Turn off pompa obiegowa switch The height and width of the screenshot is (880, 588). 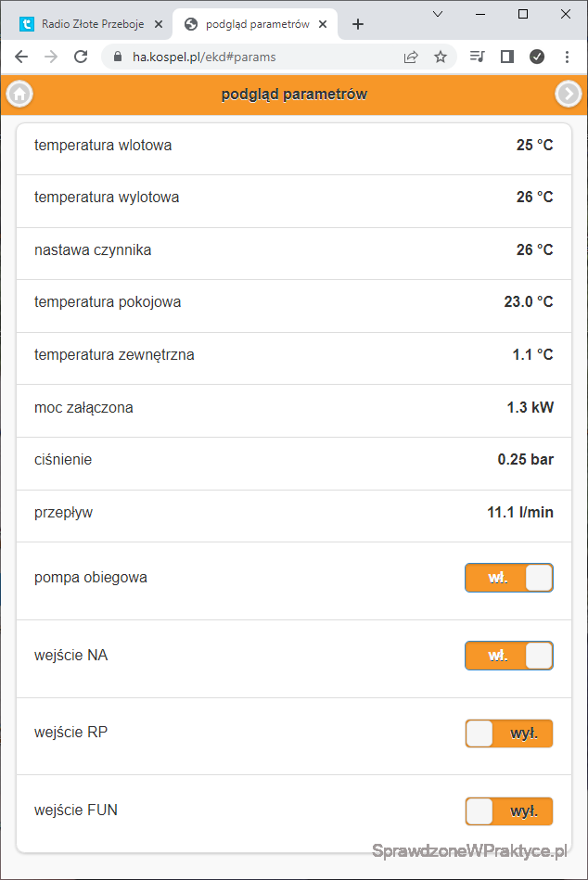509,578
